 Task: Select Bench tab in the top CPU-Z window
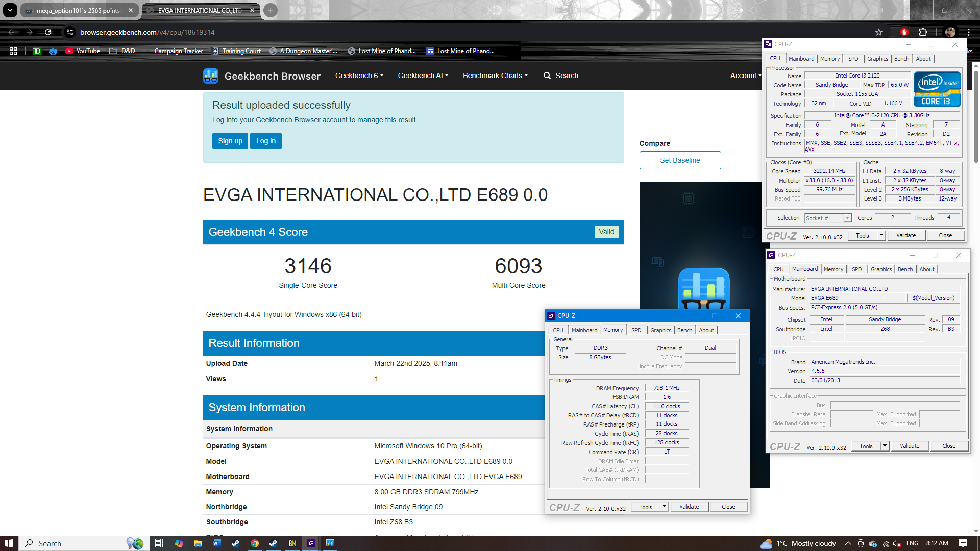[x=901, y=59]
